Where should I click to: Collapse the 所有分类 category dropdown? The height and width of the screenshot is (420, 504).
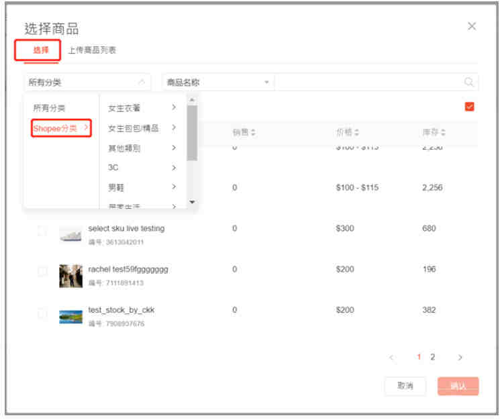(87, 83)
